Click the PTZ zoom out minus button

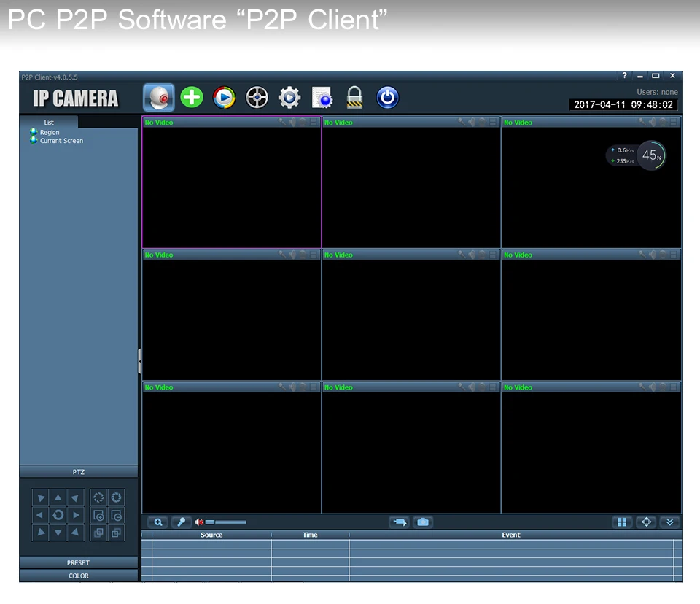116,515
